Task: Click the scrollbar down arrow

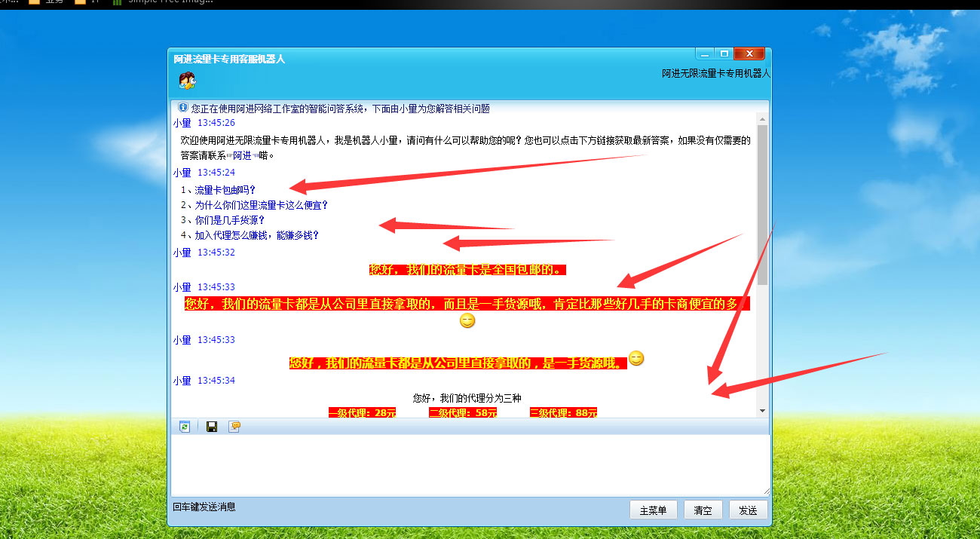Action: click(762, 410)
